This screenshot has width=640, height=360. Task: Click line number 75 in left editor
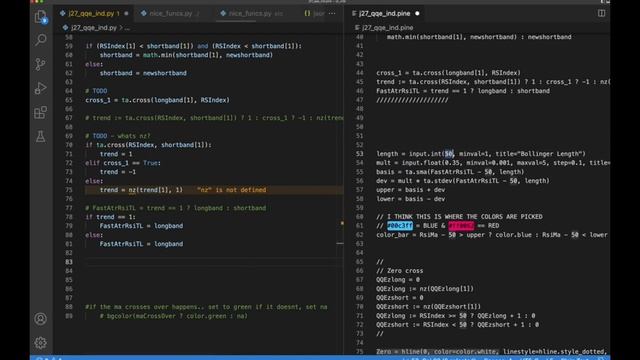pos(69,190)
